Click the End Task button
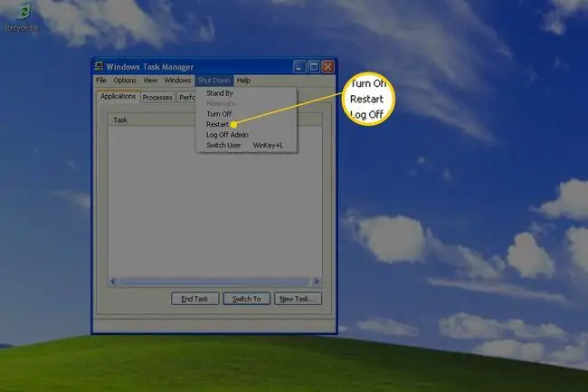This screenshot has width=588, height=392. (195, 299)
